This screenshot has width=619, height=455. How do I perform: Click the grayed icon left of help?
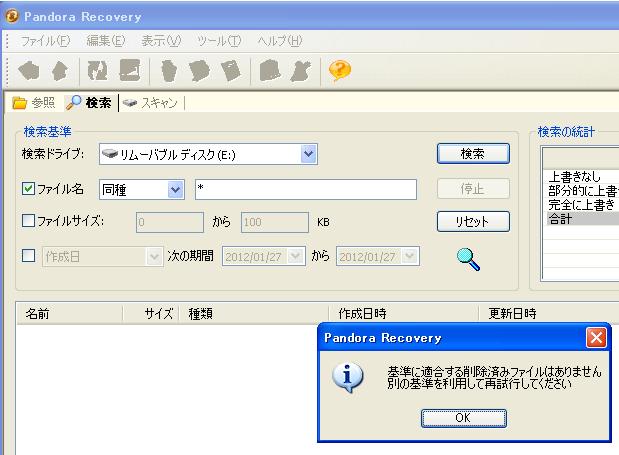[301, 71]
